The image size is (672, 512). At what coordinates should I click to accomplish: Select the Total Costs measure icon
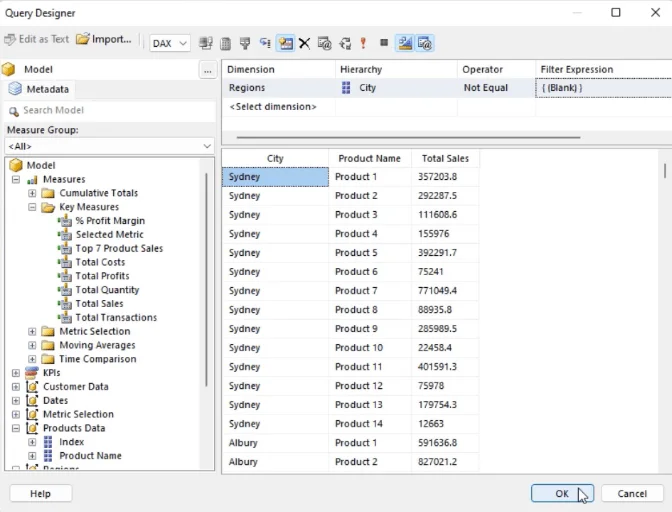[x=65, y=262]
